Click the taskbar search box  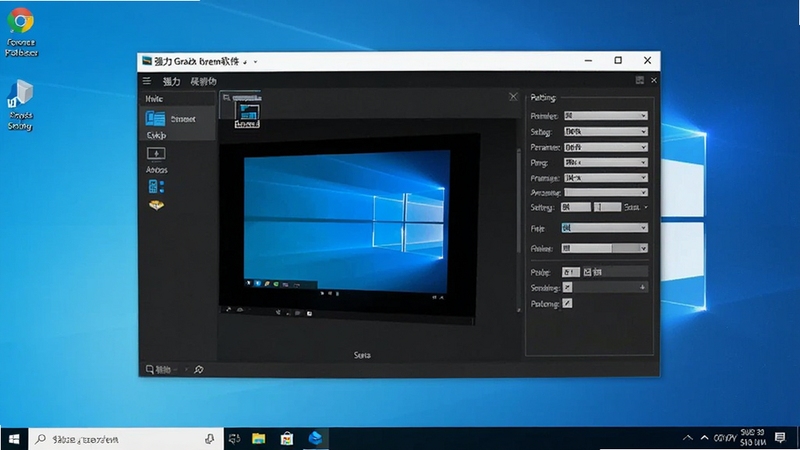[x=127, y=439]
